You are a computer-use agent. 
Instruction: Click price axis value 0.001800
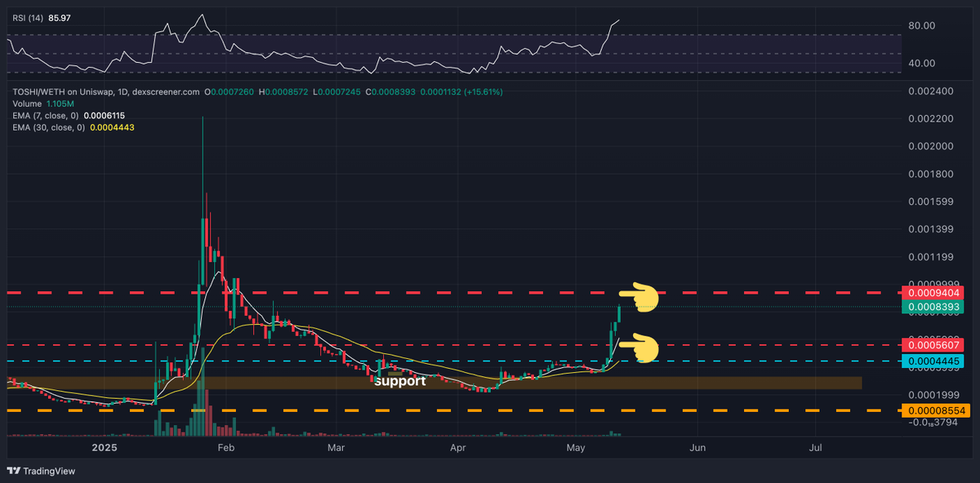930,175
